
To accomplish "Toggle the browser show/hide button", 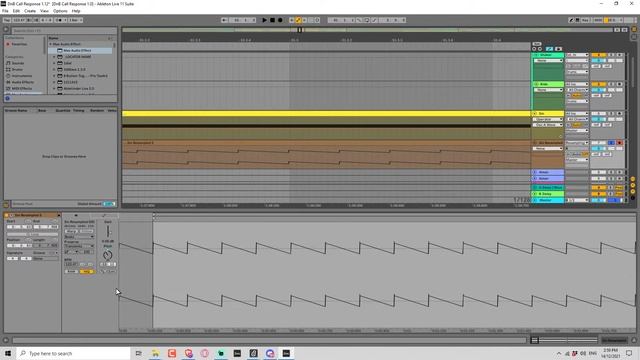I will (6, 29).
